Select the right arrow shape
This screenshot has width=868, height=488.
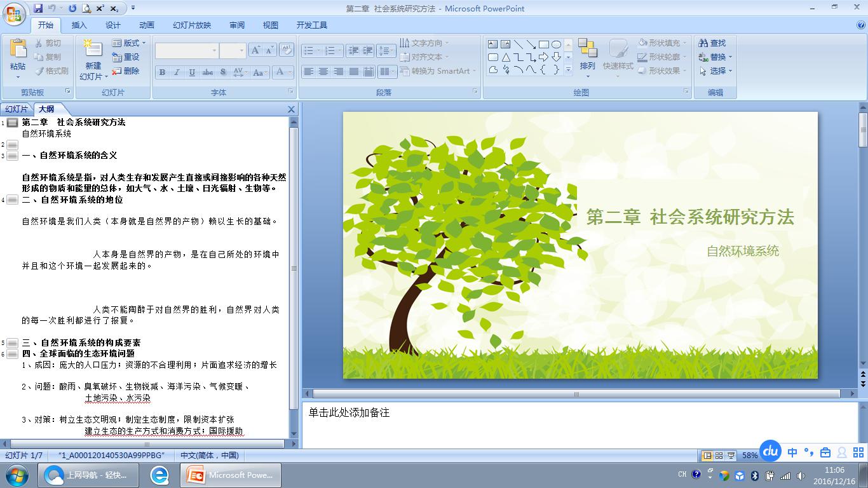[x=543, y=57]
